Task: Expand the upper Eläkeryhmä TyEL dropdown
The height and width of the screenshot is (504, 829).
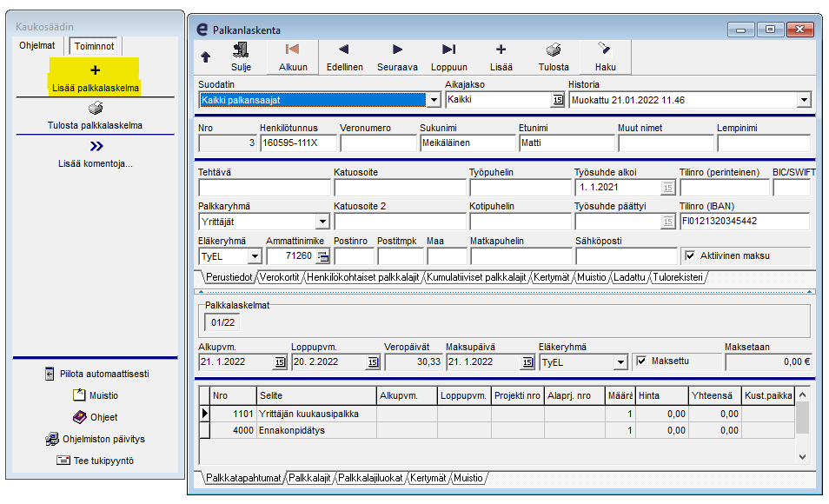Action: tap(255, 256)
